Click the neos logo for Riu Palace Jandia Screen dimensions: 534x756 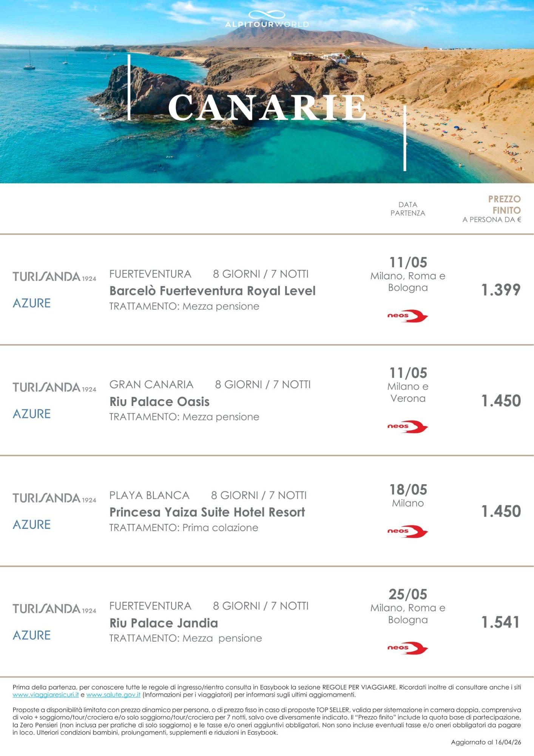pos(407,648)
